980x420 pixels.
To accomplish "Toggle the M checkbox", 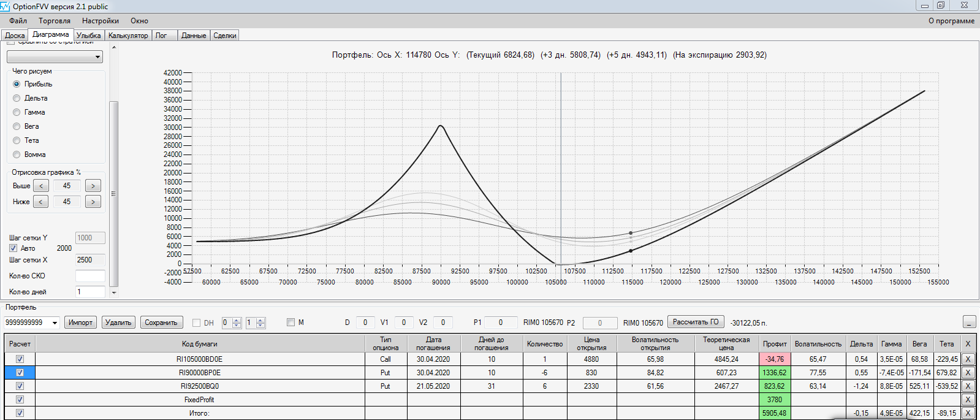I will click(x=291, y=322).
